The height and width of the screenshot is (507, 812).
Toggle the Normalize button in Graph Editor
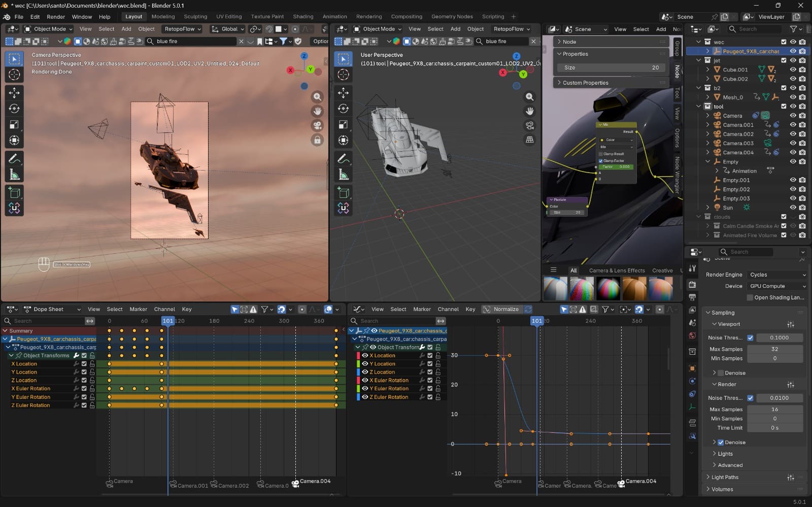[501, 309]
